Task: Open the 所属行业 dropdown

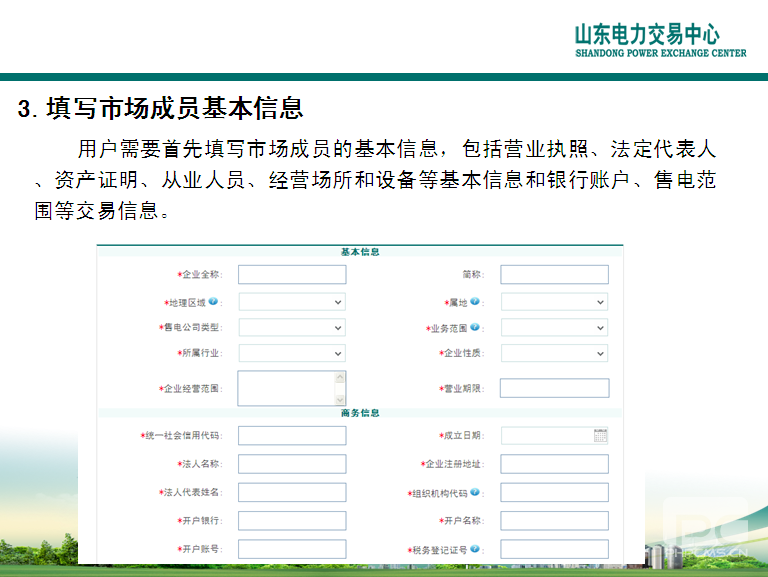Action: [292, 353]
